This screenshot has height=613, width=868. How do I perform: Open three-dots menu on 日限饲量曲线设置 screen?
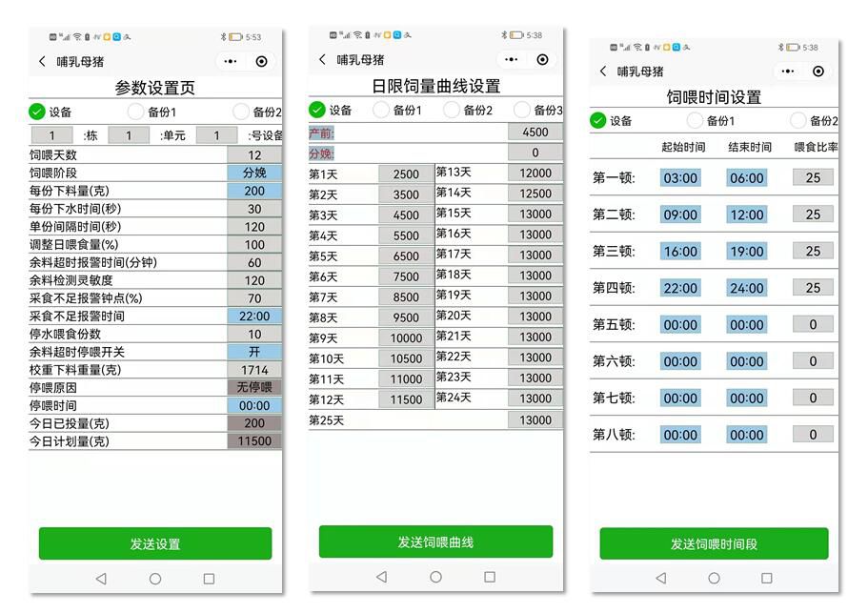click(x=511, y=60)
